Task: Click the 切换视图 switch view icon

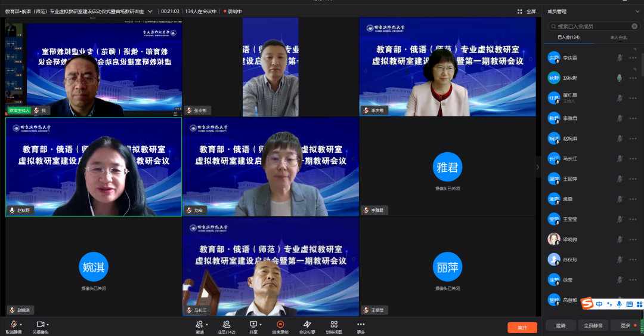Action: [x=334, y=324]
